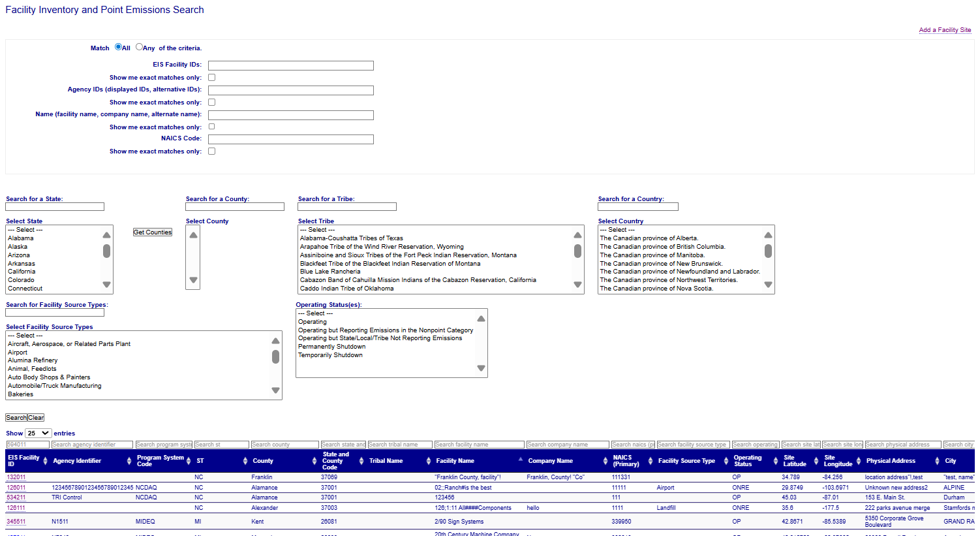Click the Name search input field
The height and width of the screenshot is (536, 980).
[291, 115]
